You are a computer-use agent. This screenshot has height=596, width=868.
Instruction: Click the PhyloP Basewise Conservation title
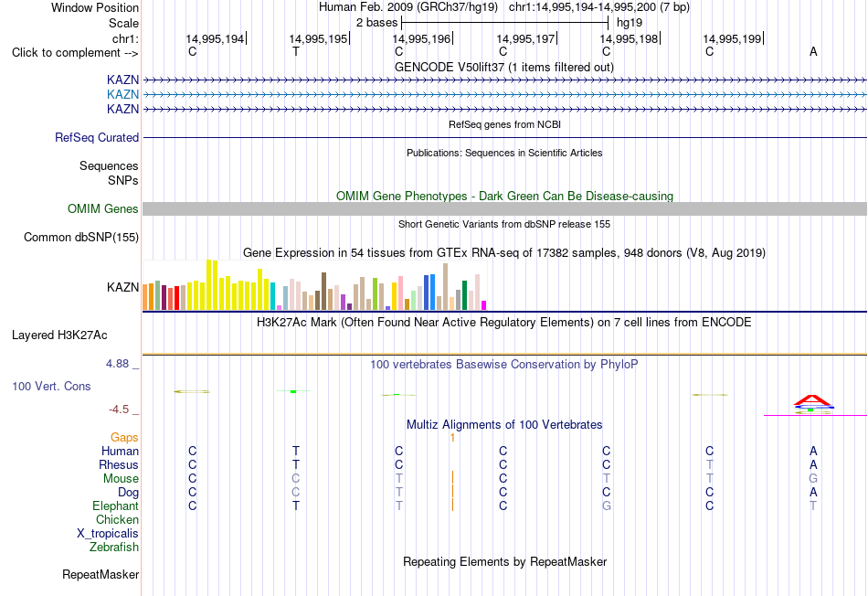(504, 365)
